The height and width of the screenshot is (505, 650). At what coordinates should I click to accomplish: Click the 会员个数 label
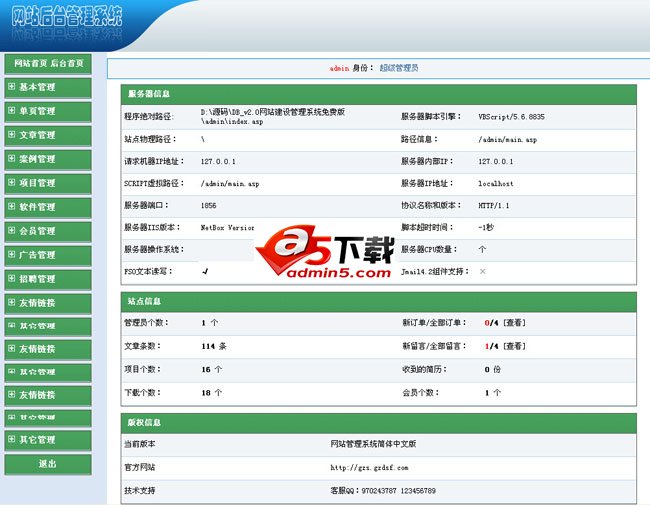click(421, 393)
